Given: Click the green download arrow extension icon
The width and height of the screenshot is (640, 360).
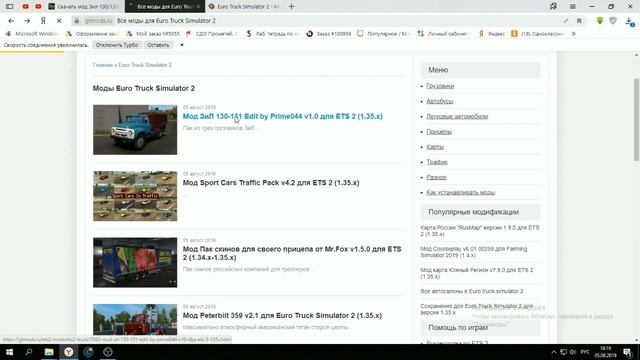Looking at the screenshot, I should click(600, 20).
